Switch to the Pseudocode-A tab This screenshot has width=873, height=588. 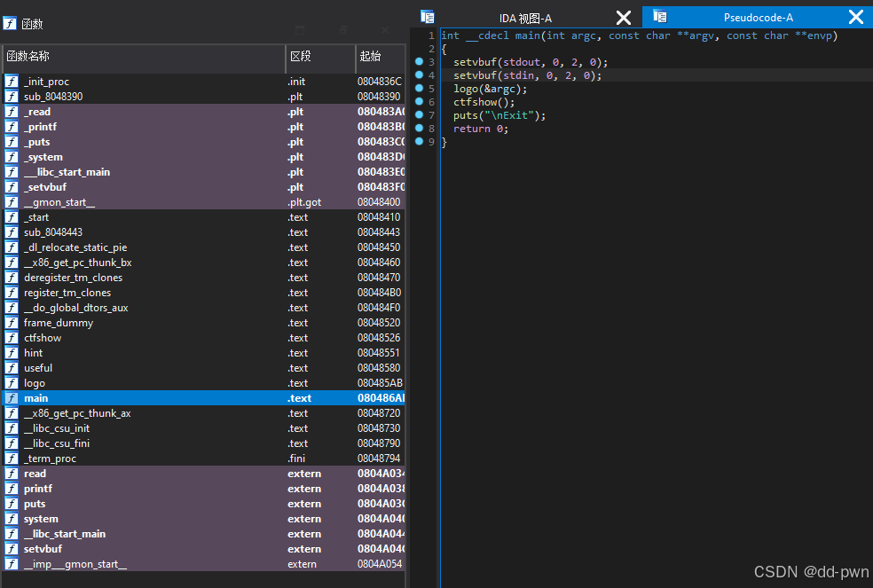pyautogui.click(x=759, y=16)
